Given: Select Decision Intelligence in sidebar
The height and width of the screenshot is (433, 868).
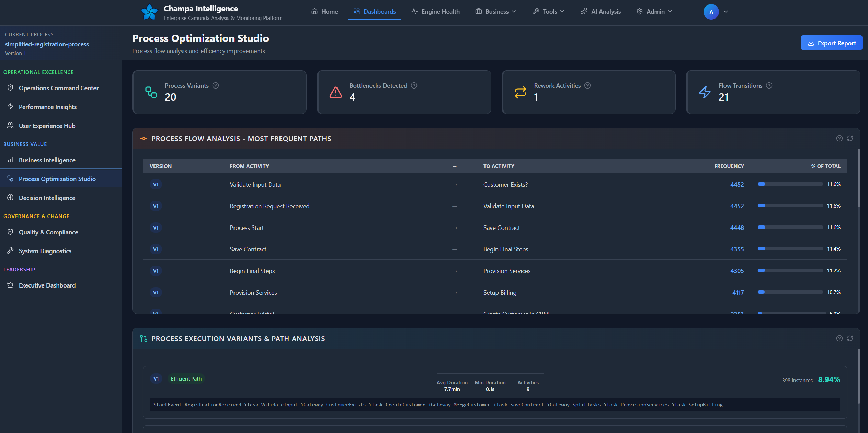Looking at the screenshot, I should tap(47, 198).
